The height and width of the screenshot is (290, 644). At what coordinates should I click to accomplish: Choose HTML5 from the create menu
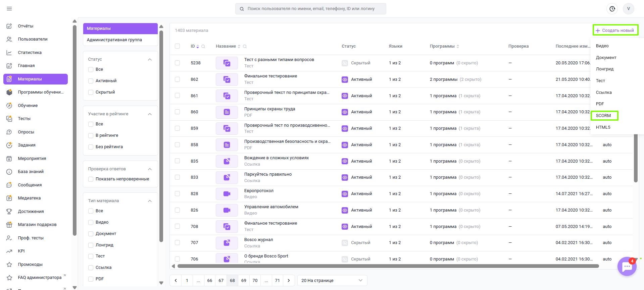coord(603,127)
